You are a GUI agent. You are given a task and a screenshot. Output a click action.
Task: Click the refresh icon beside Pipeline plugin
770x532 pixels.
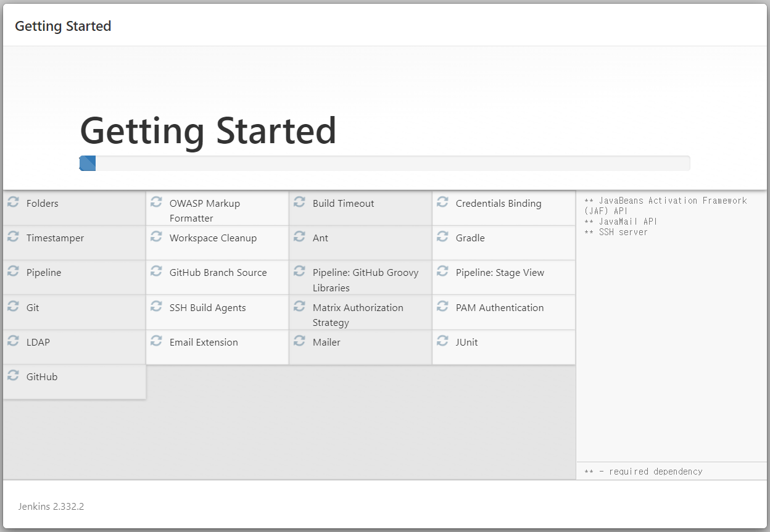pyautogui.click(x=13, y=271)
